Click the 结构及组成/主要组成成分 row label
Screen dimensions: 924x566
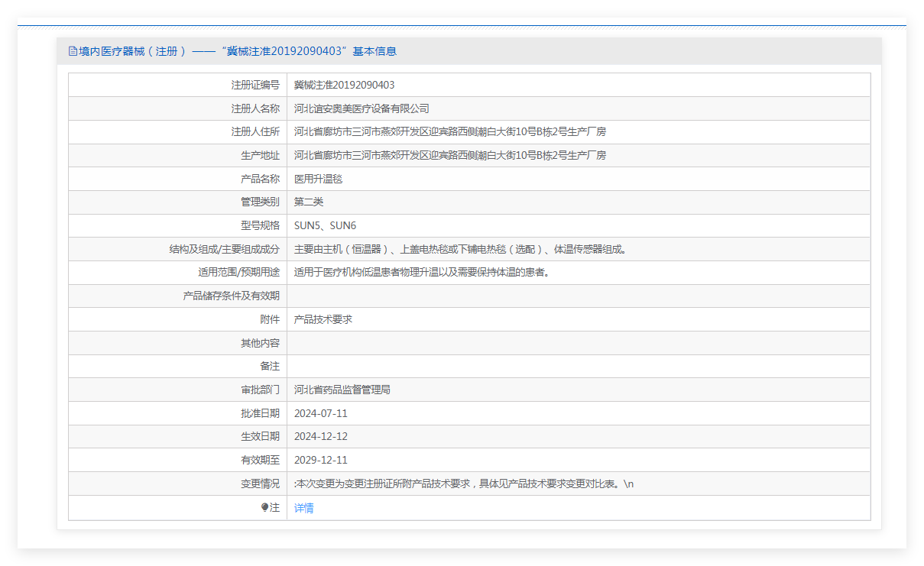pyautogui.click(x=224, y=249)
